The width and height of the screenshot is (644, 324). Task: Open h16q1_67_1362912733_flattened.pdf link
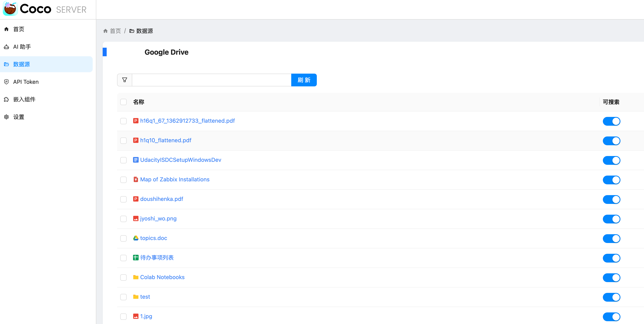tap(187, 121)
